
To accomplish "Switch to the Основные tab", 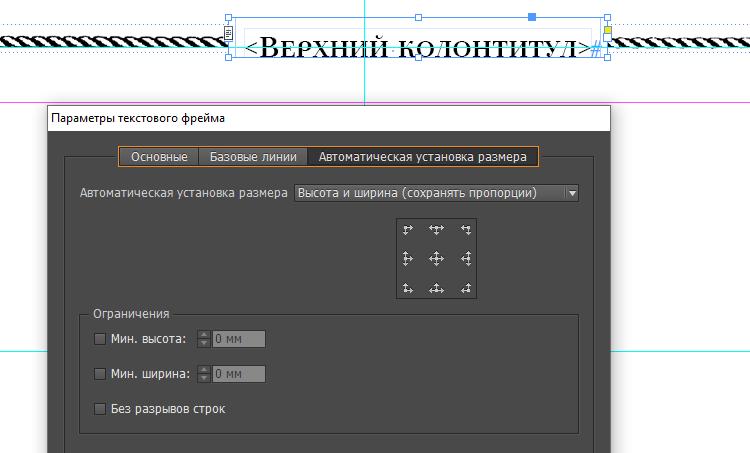I will click(x=159, y=156).
